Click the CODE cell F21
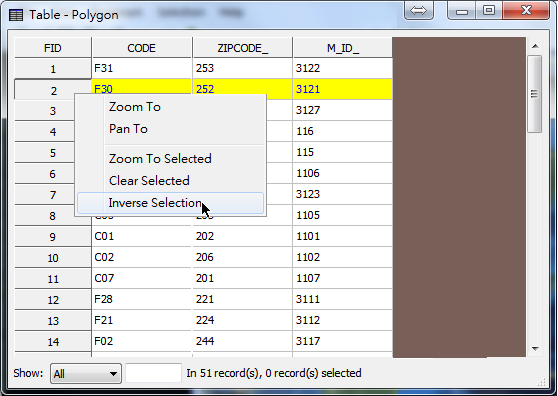The width and height of the screenshot is (558, 396). click(x=142, y=320)
